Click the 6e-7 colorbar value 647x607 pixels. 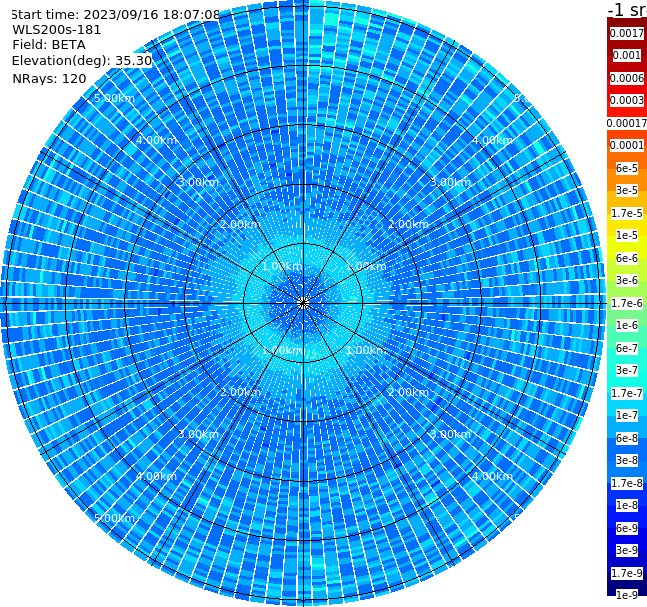[627, 348]
